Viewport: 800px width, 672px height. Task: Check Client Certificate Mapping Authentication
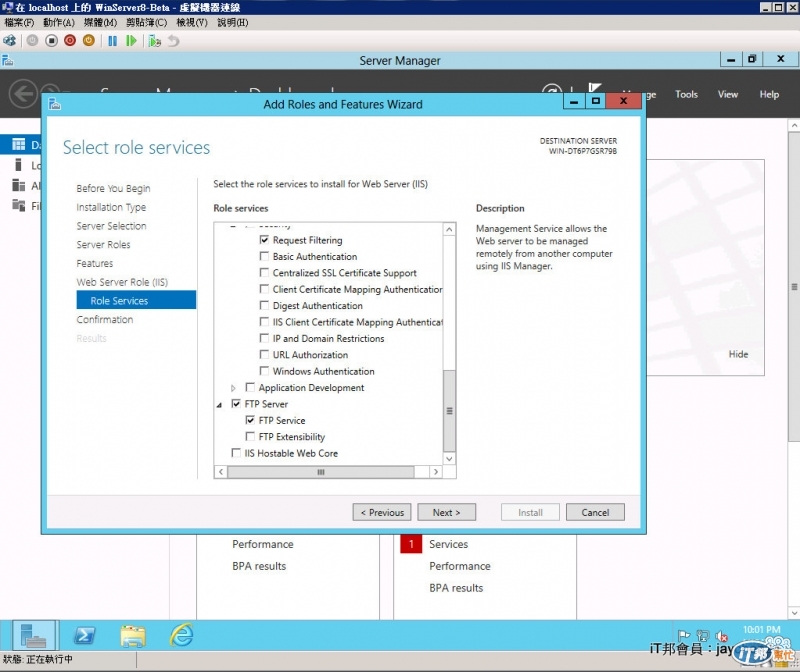tap(264, 289)
